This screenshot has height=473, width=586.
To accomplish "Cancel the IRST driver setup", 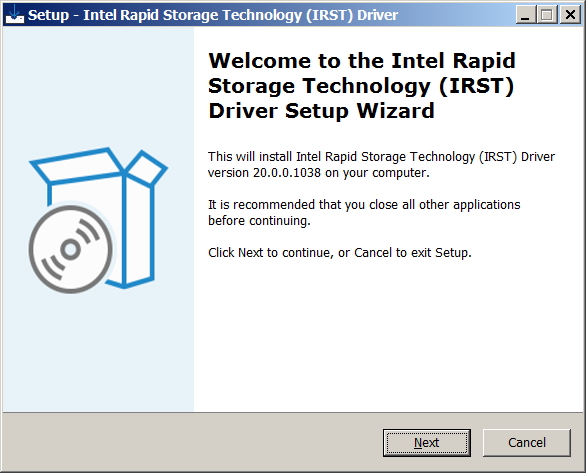I will click(x=527, y=443).
